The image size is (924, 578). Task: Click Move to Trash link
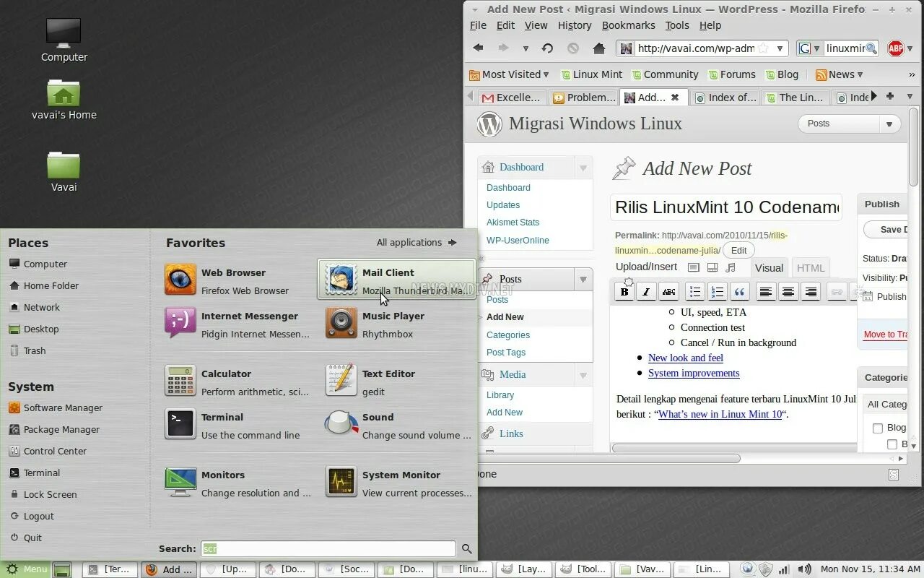click(x=885, y=335)
